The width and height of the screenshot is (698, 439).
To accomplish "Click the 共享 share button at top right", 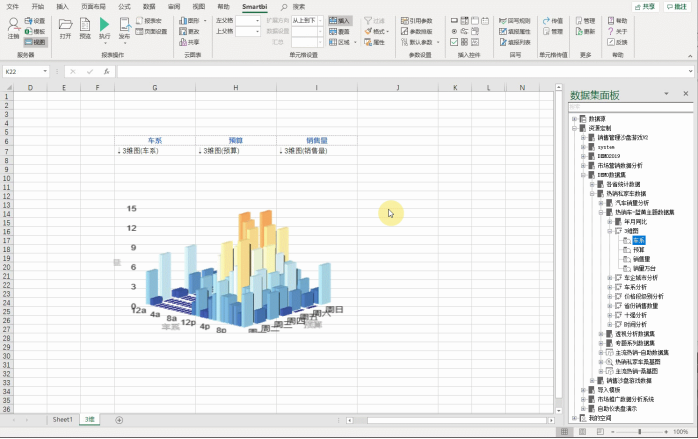I will [x=645, y=7].
